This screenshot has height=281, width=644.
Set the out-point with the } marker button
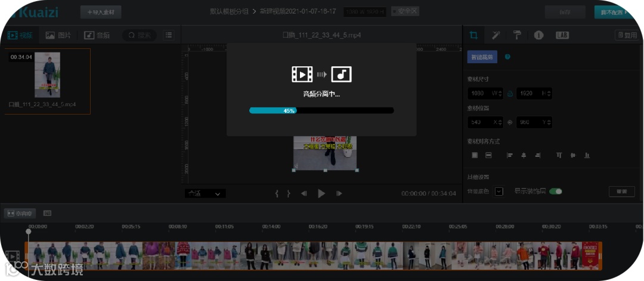(289, 193)
